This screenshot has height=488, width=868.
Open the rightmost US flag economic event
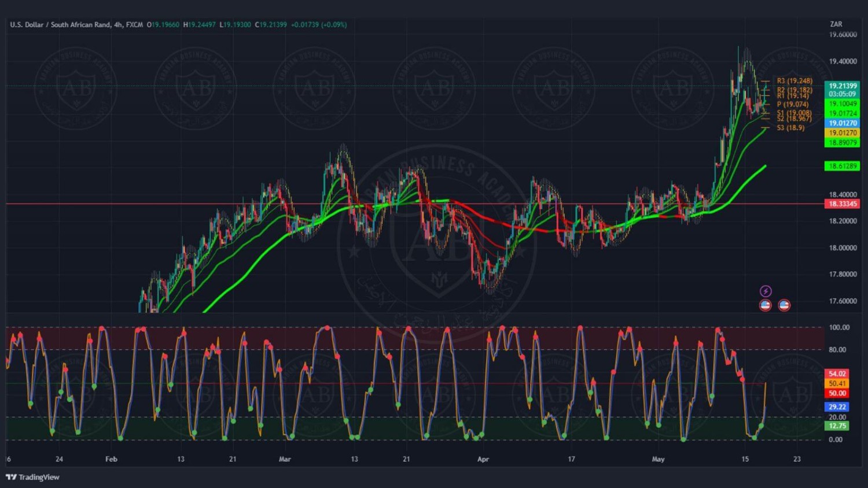(x=784, y=305)
